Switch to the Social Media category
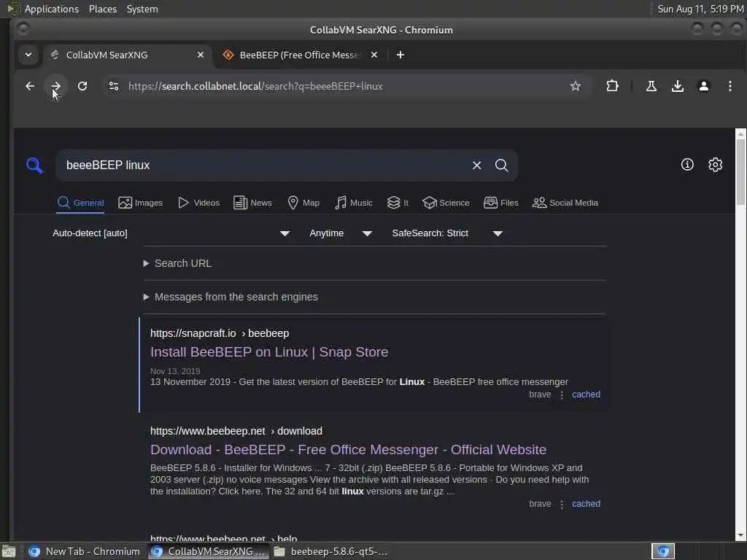747x560 pixels. (565, 203)
